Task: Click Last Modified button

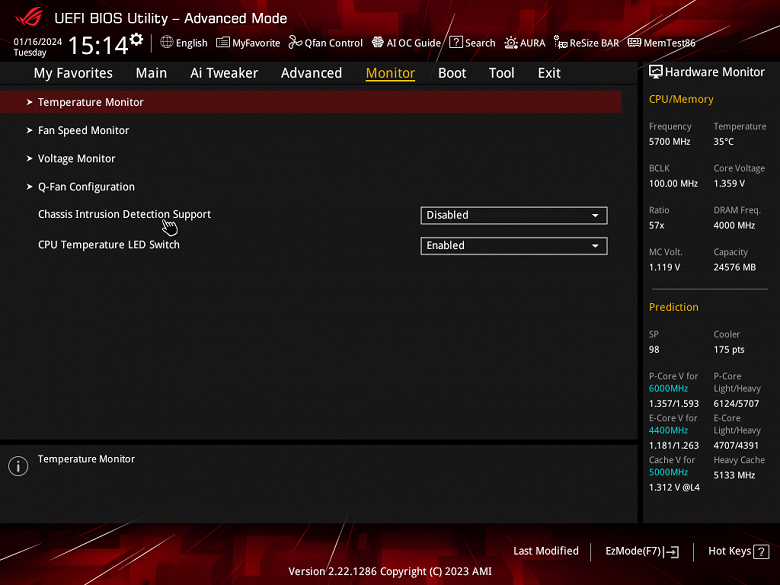Action: point(546,551)
